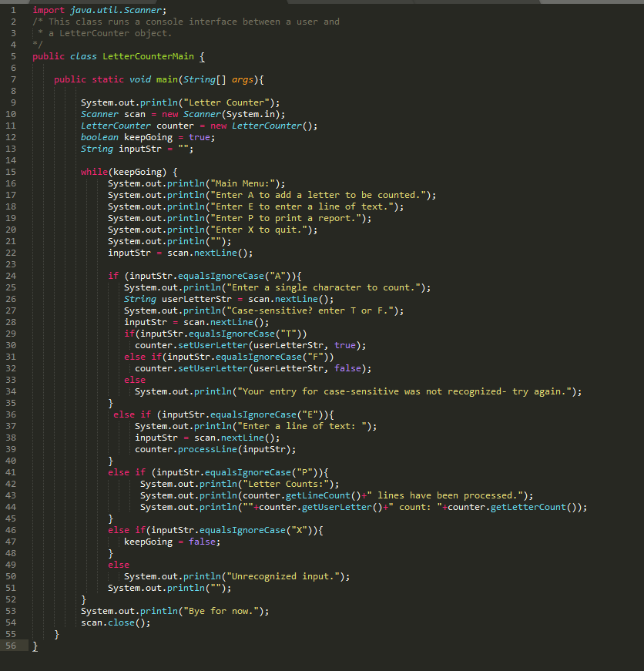The image size is (644, 671).
Task: Click equalsIgnoreCase("P") condition
Action: [x=261, y=472]
